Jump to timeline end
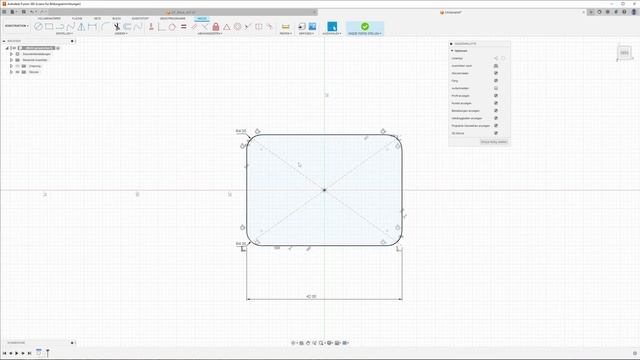Viewport: 640px width, 360px height. pos(29,353)
